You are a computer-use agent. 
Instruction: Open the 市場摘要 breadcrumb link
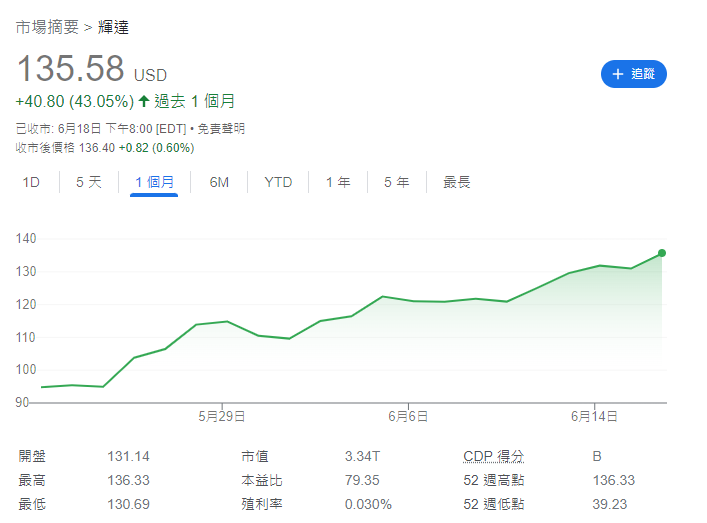[x=47, y=27]
